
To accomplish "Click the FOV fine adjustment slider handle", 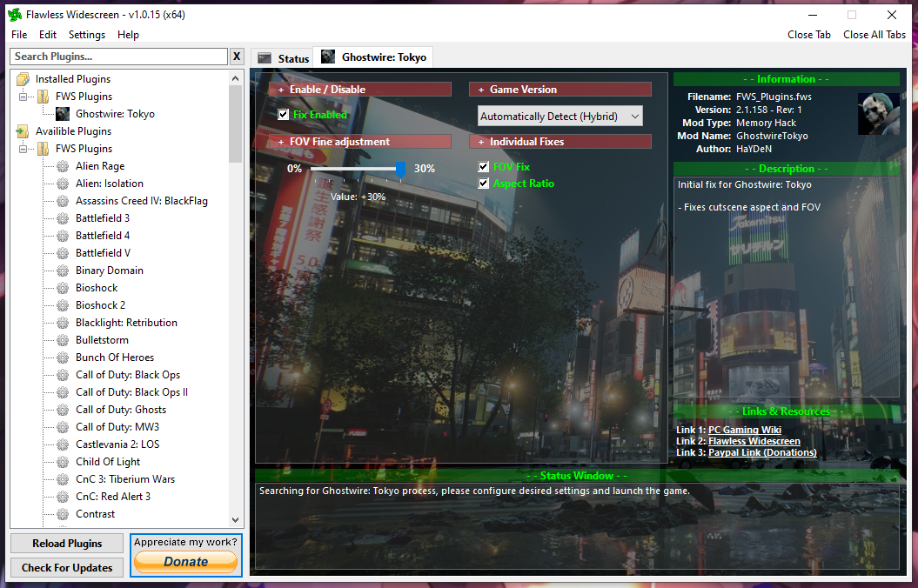I will (x=400, y=170).
